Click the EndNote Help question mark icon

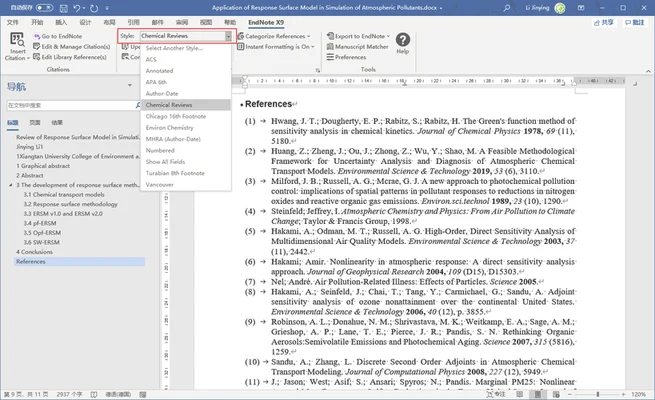[403, 40]
